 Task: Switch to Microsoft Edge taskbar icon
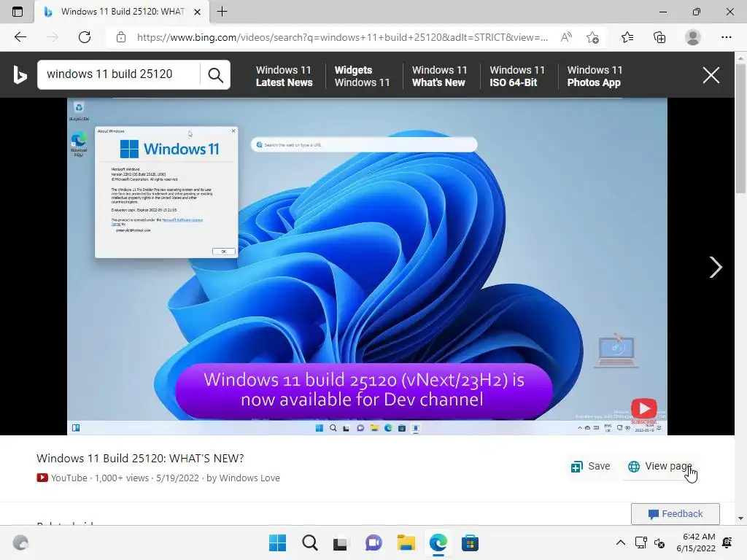click(x=438, y=542)
